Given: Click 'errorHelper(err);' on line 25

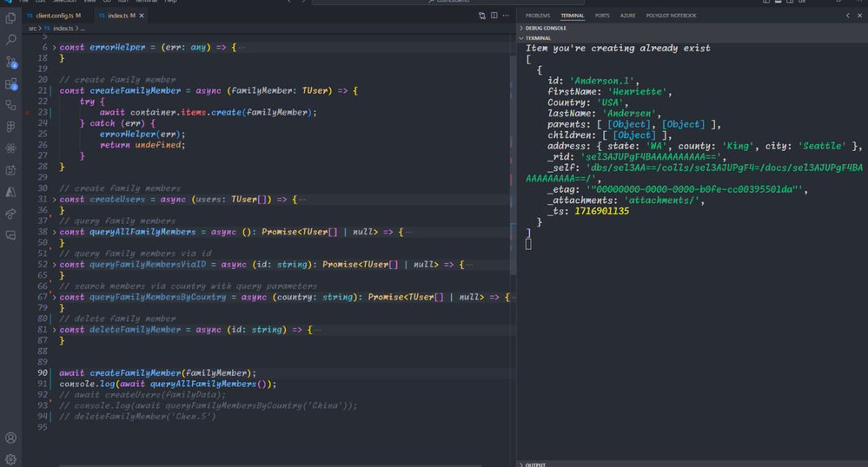Looking at the screenshot, I should tap(142, 134).
